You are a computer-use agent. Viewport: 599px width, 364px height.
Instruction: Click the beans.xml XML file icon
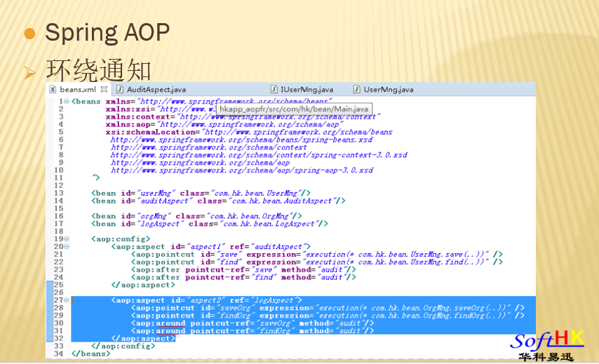click(53, 89)
